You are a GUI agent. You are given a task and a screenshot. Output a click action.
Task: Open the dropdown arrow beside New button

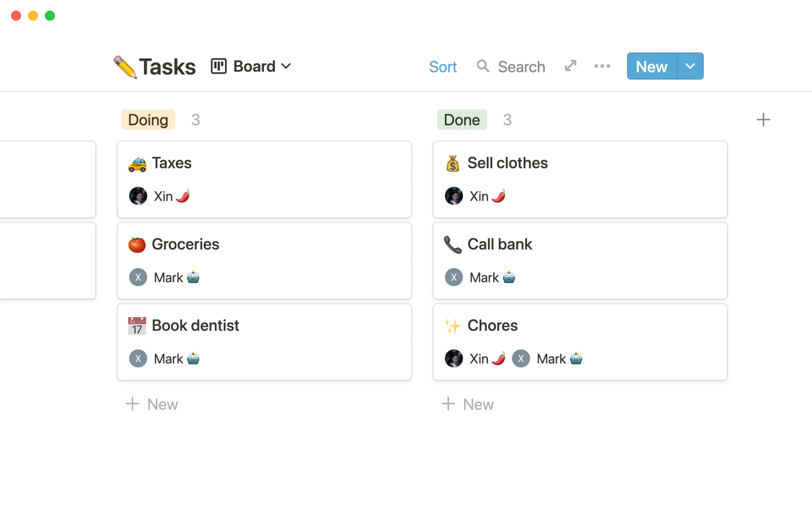(x=690, y=66)
